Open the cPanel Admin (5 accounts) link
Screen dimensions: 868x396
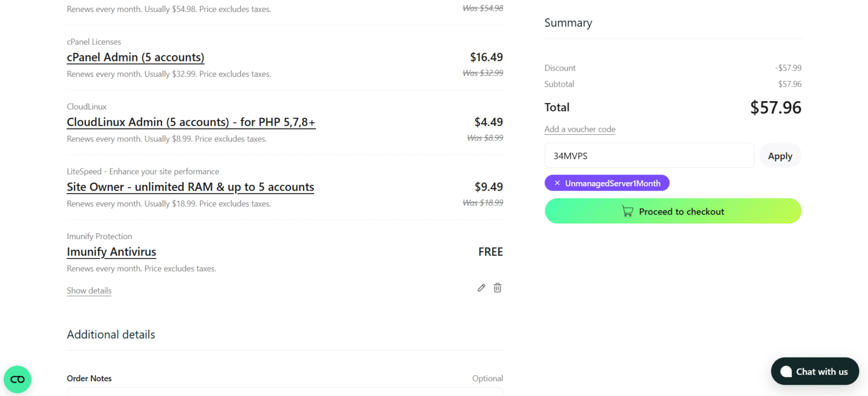[136, 58]
